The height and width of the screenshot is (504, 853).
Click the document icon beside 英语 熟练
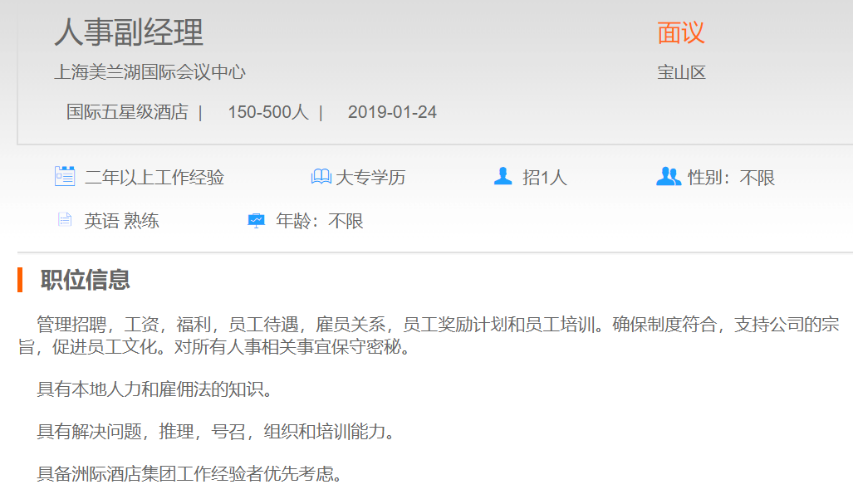tap(65, 220)
